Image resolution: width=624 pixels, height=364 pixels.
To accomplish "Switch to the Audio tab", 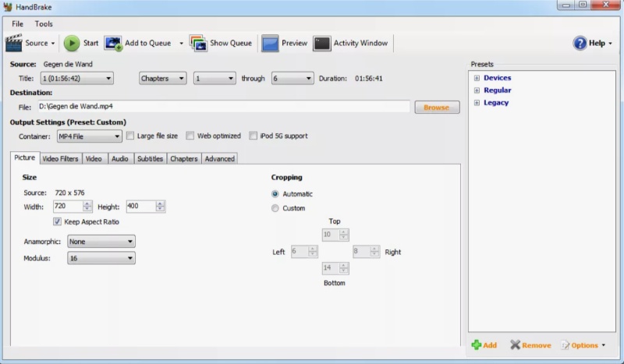I will pos(120,159).
